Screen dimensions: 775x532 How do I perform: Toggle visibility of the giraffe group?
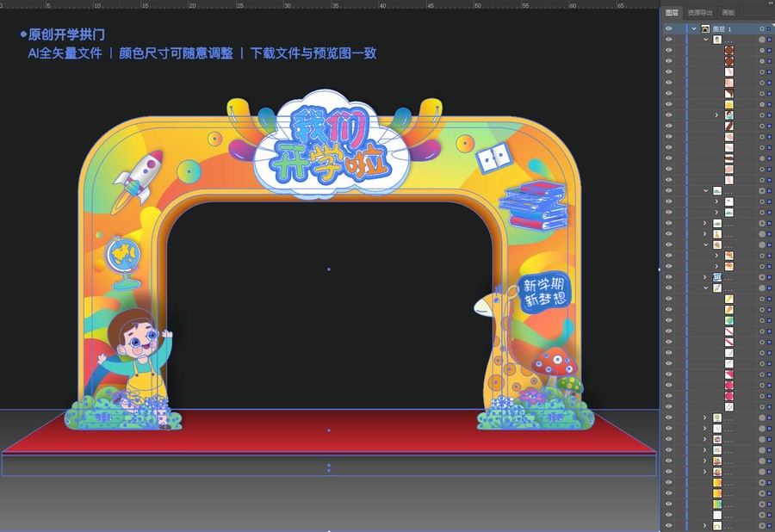[669, 233]
